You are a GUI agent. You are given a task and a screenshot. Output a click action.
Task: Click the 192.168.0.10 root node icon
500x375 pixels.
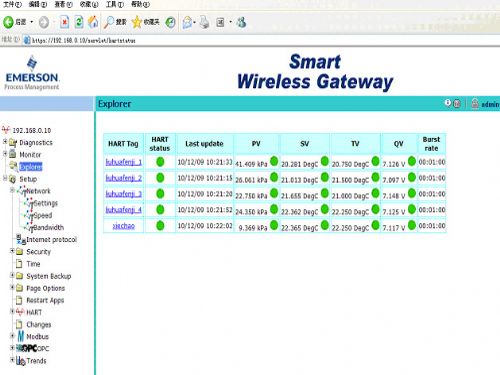[6, 130]
